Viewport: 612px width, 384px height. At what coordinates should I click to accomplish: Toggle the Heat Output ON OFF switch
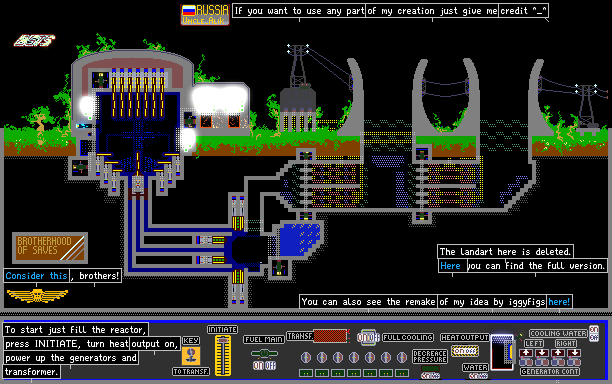pos(464,351)
